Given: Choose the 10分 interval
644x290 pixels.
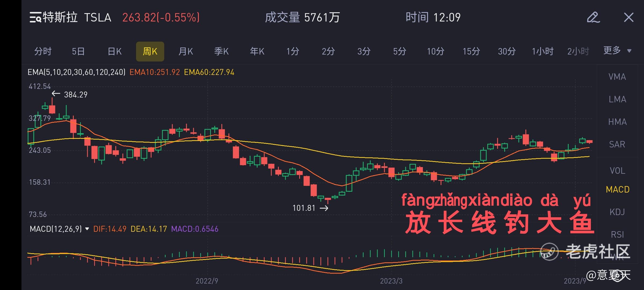Looking at the screenshot, I should coord(436,51).
